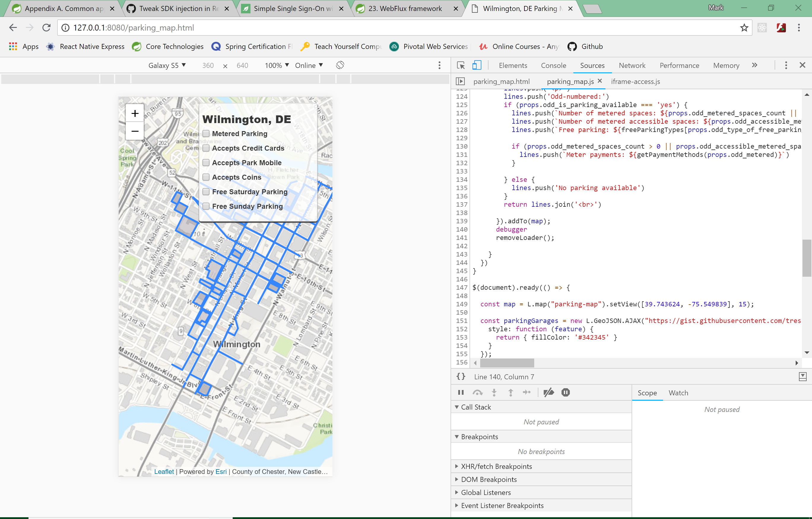This screenshot has height=519, width=812.
Task: Click the rotate device orientation icon
Action: click(340, 65)
